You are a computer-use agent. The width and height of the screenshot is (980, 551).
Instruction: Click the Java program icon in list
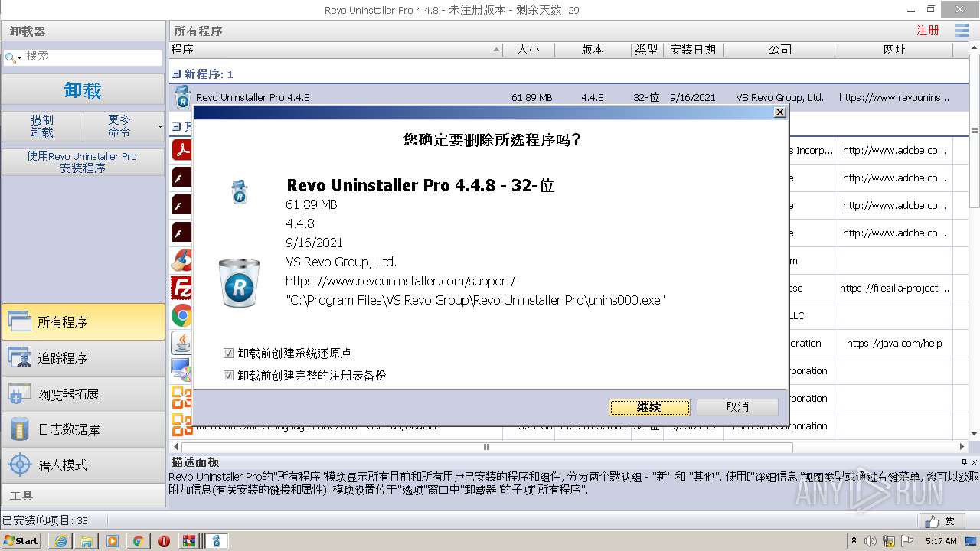point(181,343)
